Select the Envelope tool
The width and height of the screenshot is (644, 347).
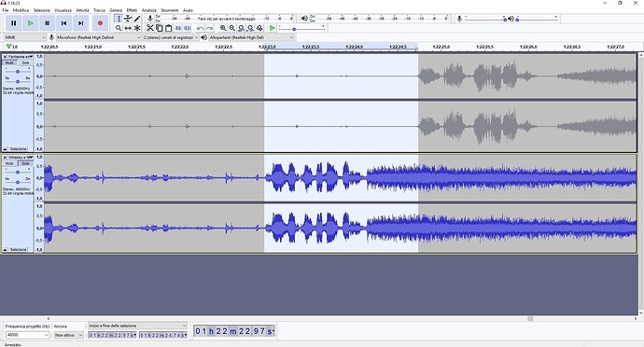pyautogui.click(x=128, y=19)
